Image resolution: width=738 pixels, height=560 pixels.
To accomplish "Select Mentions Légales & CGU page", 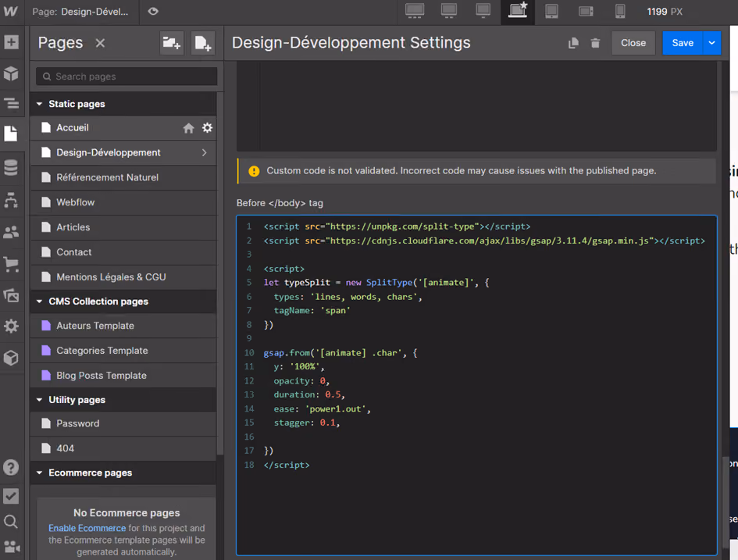I will tap(123, 277).
